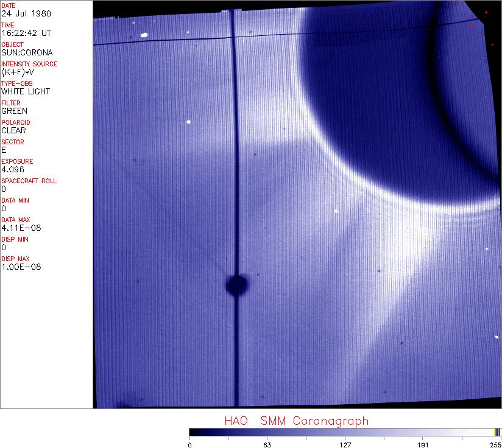
Task: Click the "4.096" exposure value
Action: 12,169
